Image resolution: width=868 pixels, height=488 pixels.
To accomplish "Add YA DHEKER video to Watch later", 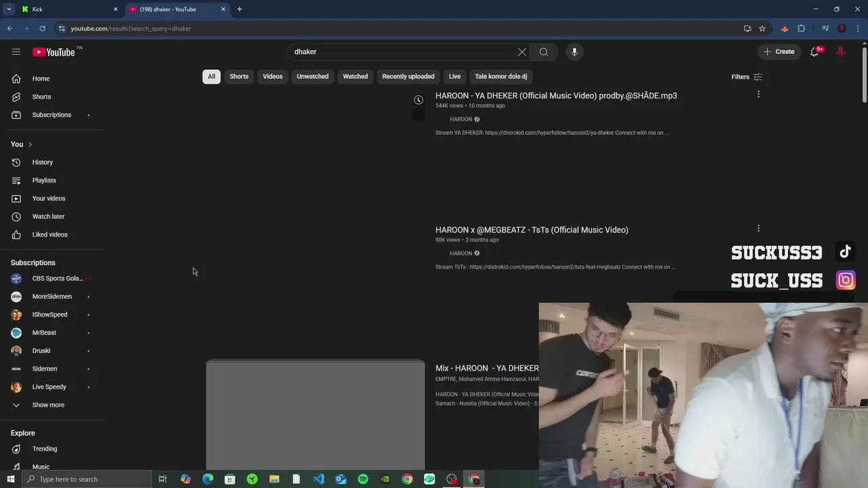I will pos(418,100).
